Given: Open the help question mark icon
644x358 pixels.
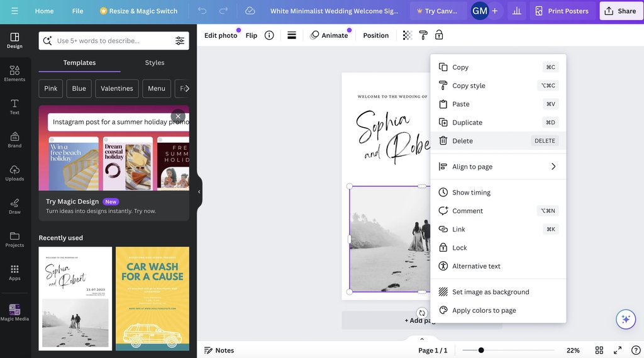Looking at the screenshot, I should coord(635,350).
